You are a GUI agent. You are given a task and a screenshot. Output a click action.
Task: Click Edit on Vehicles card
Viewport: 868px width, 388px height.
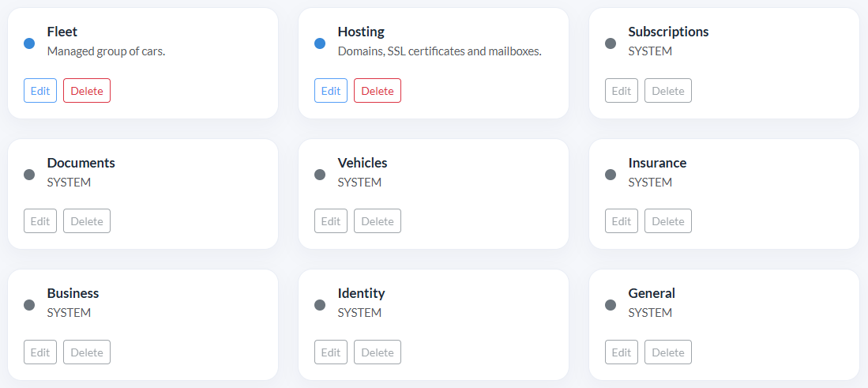click(331, 221)
